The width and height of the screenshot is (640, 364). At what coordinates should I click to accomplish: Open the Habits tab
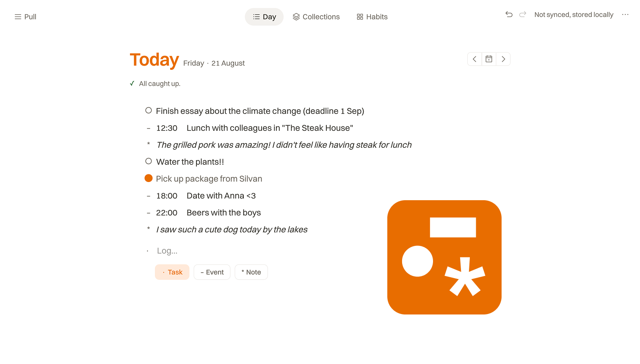click(372, 17)
